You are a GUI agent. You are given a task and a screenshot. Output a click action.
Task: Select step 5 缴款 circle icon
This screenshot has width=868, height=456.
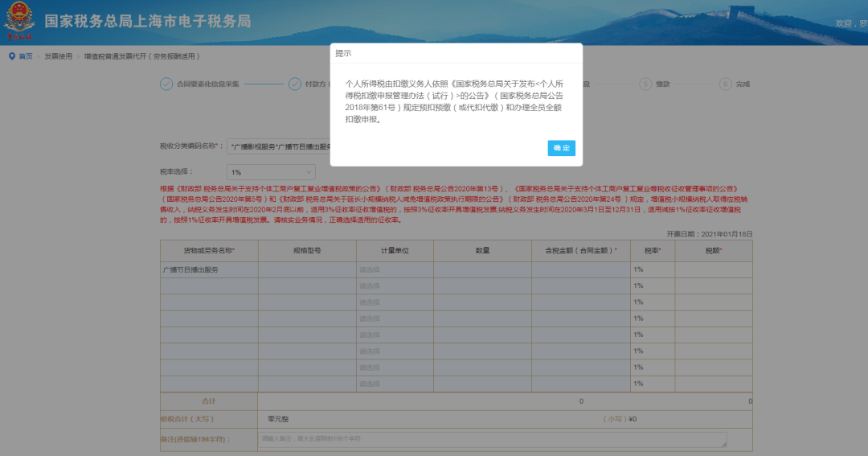(x=645, y=84)
